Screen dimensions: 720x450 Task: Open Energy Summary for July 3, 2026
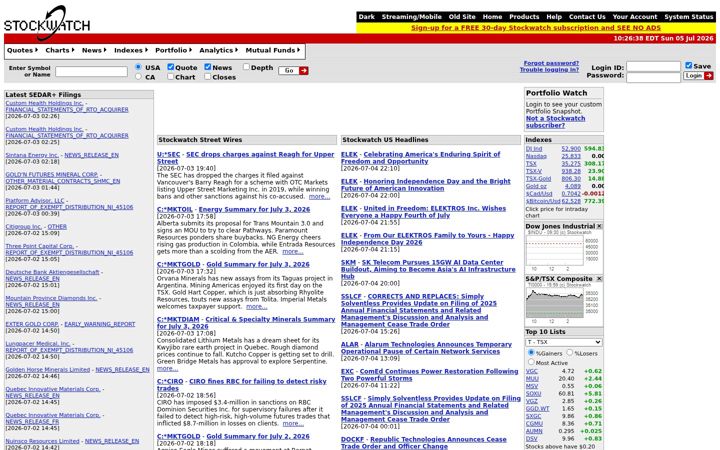pos(254,209)
